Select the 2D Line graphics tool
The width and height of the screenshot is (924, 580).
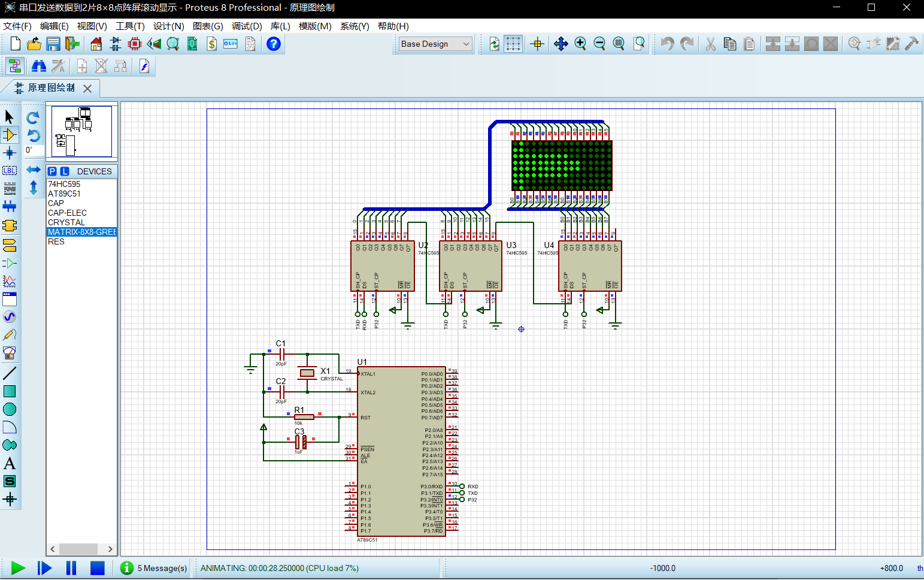(x=10, y=373)
